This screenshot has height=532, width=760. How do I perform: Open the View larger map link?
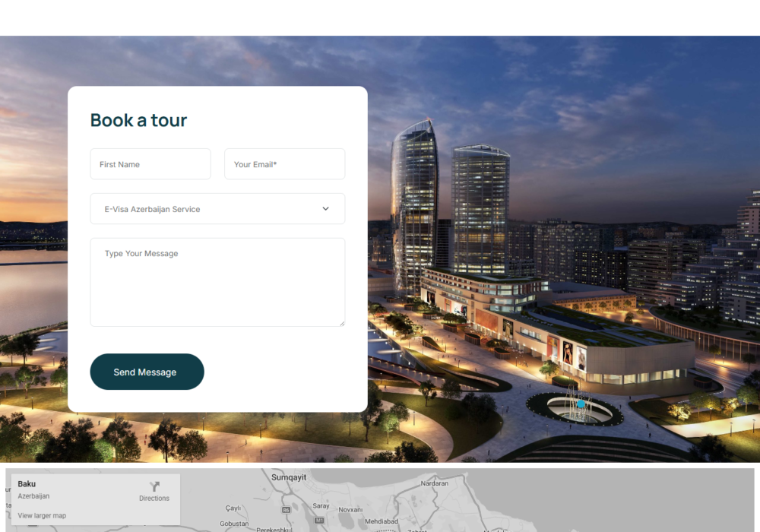click(42, 516)
